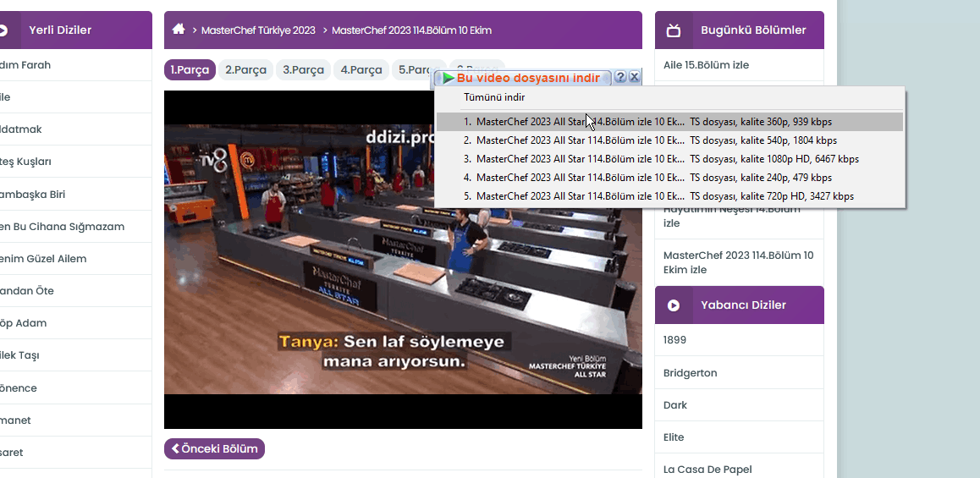Open 'Aile 15.Bölüm izle' link
The width and height of the screenshot is (980, 478).
pyautogui.click(x=706, y=65)
